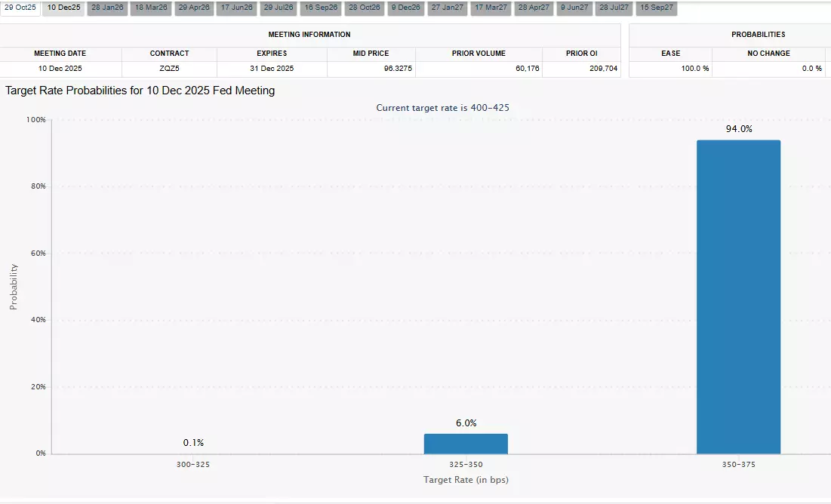The image size is (831, 504).
Task: Switch to the 9 Dec26 tab
Action: pyautogui.click(x=406, y=8)
